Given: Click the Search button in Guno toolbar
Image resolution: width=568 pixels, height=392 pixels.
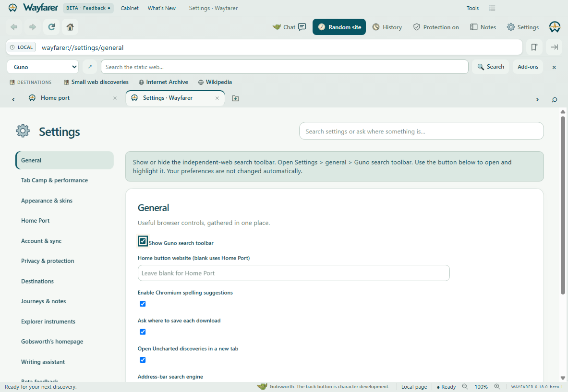Looking at the screenshot, I should click(x=491, y=67).
